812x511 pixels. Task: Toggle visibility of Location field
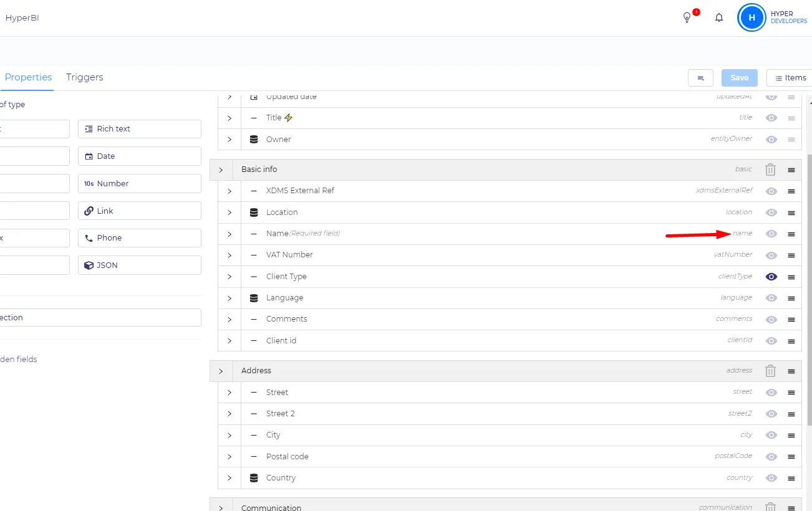[x=771, y=213]
